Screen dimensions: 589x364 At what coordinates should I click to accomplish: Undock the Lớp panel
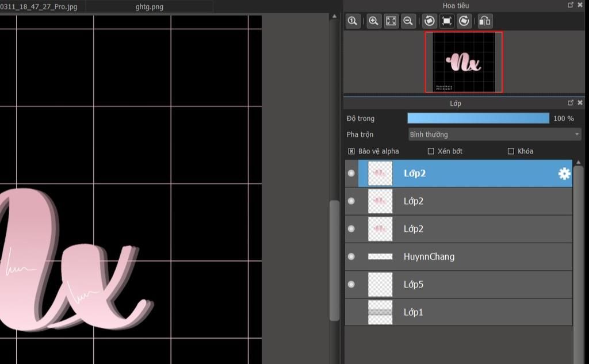click(571, 102)
